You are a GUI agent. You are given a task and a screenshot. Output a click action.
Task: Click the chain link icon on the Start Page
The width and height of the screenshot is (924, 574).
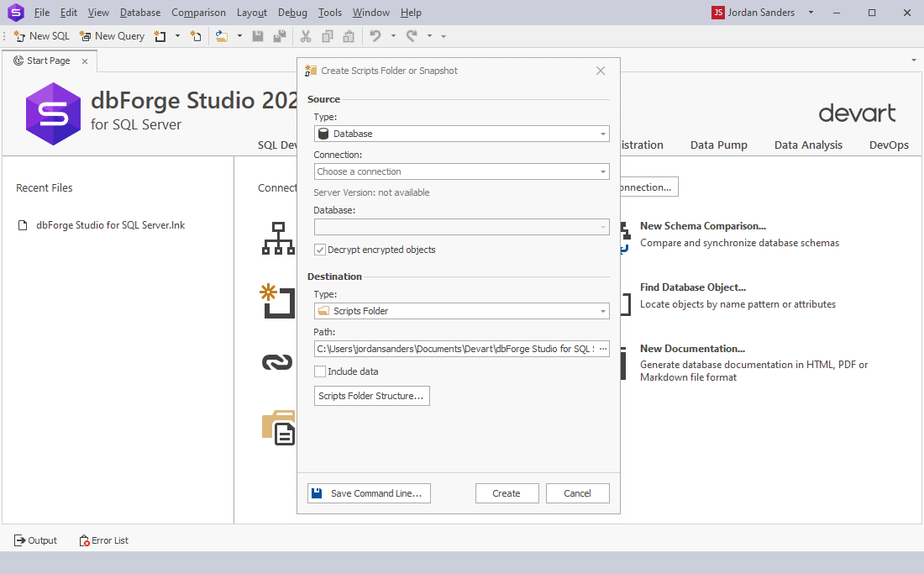tap(277, 362)
